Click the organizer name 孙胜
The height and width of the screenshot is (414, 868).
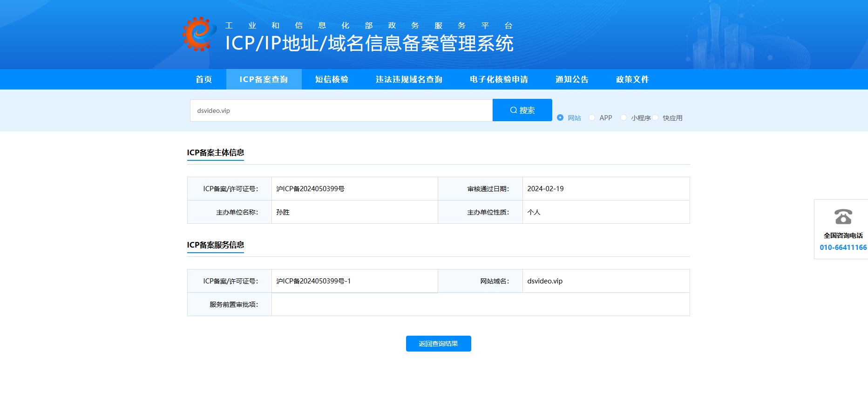pos(283,212)
